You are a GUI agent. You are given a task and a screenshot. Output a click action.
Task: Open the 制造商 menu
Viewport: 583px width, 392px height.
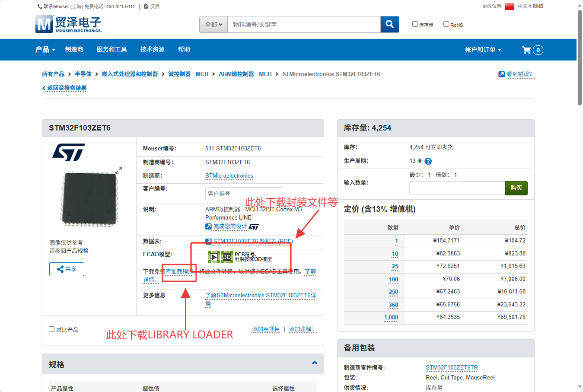click(74, 50)
